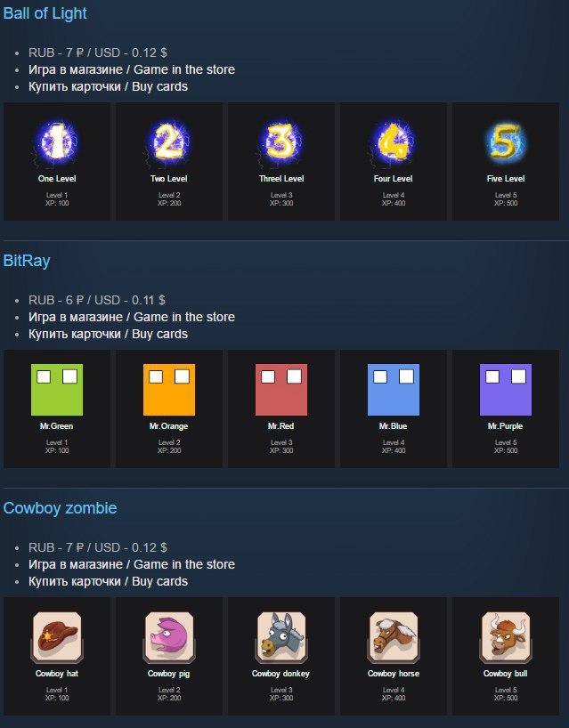
Task: Click Game in the store under BitRay
Action: [184, 317]
